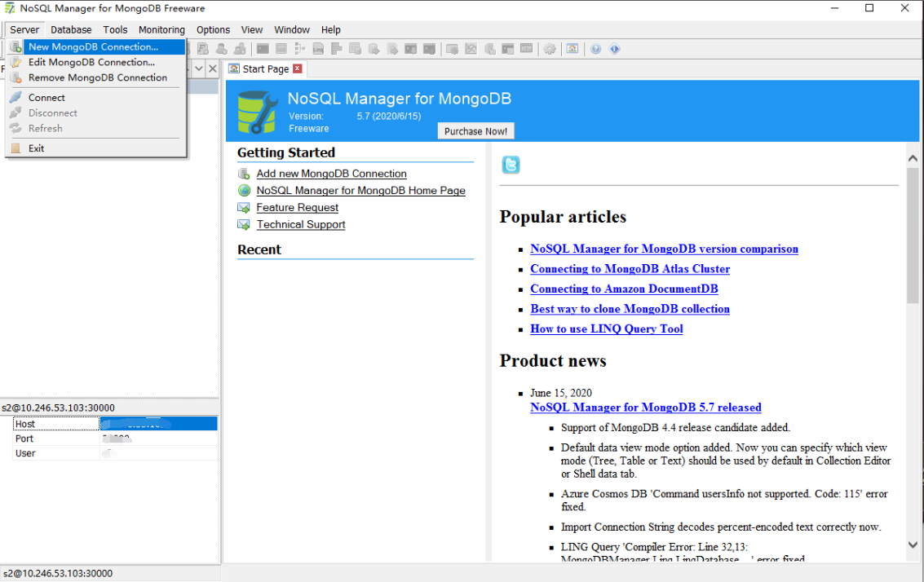Viewport: 924px width, 582px height.
Task: Click the Purchase Now! button
Action: [x=475, y=130]
